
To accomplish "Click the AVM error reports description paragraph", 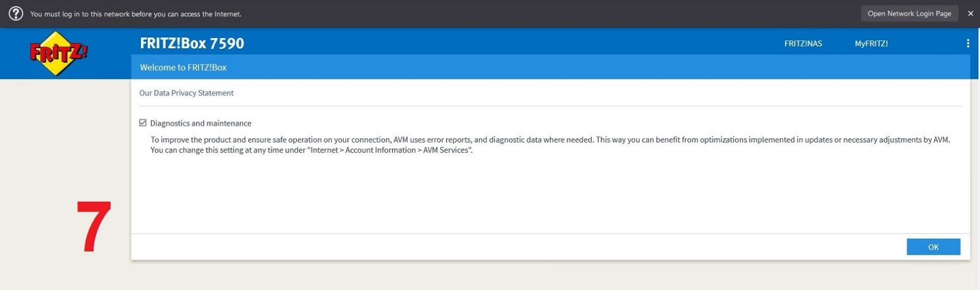I will 550,145.
